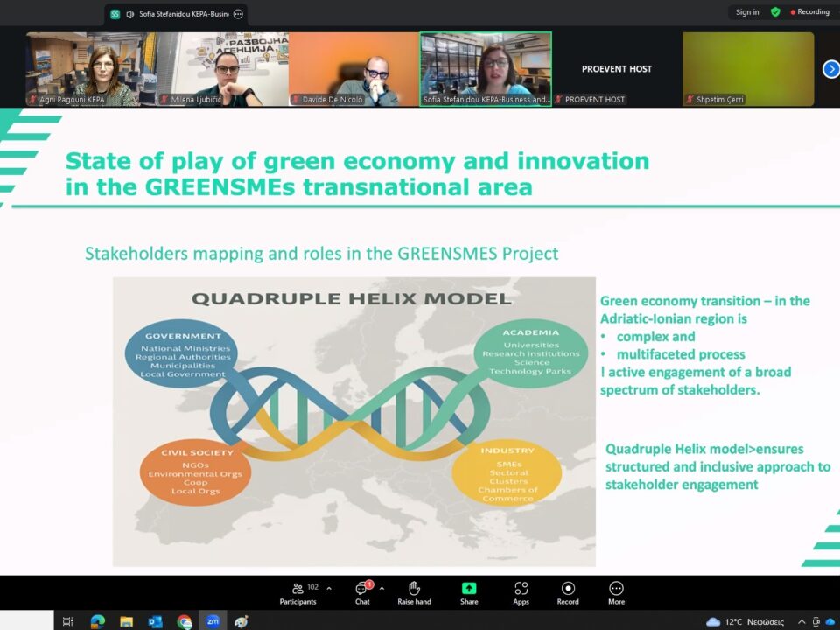Expand the Chat options chevron
Screen dimensions: 840x630
point(381,588)
